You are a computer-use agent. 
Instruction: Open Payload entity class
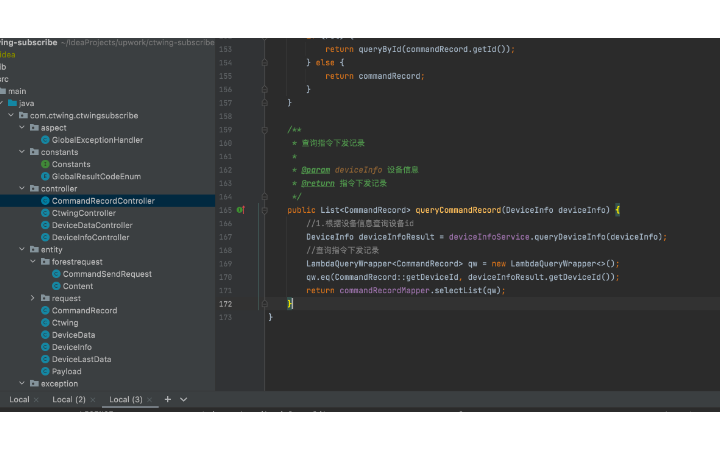[x=66, y=371]
